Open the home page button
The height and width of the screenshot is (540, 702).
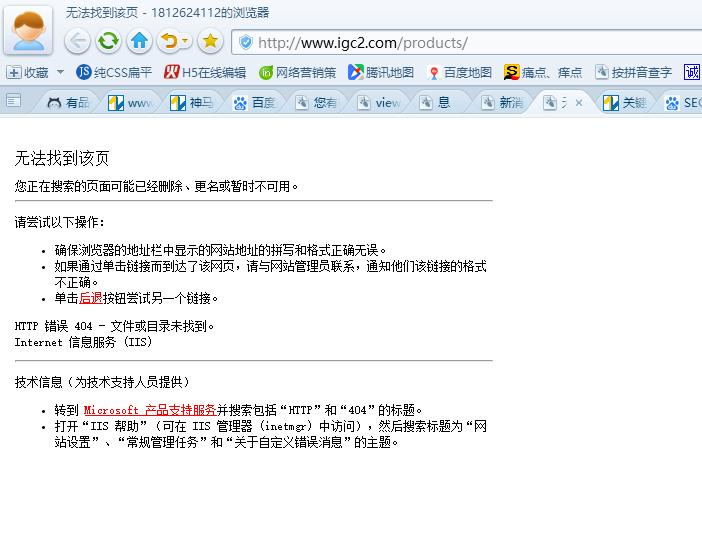(139, 42)
